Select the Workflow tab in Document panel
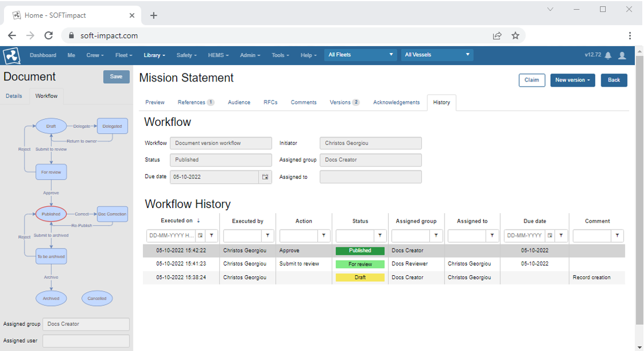Viewport: 644px width, 351px height. point(46,96)
